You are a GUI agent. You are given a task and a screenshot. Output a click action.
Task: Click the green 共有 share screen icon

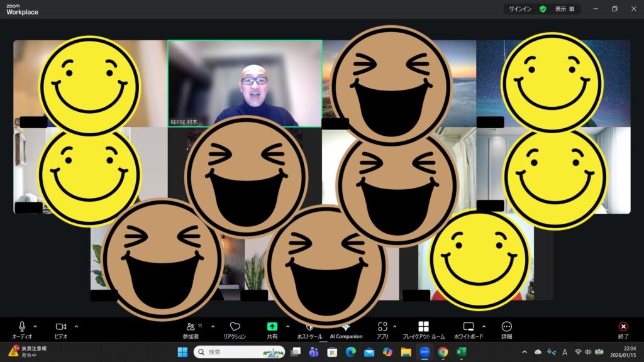click(272, 327)
